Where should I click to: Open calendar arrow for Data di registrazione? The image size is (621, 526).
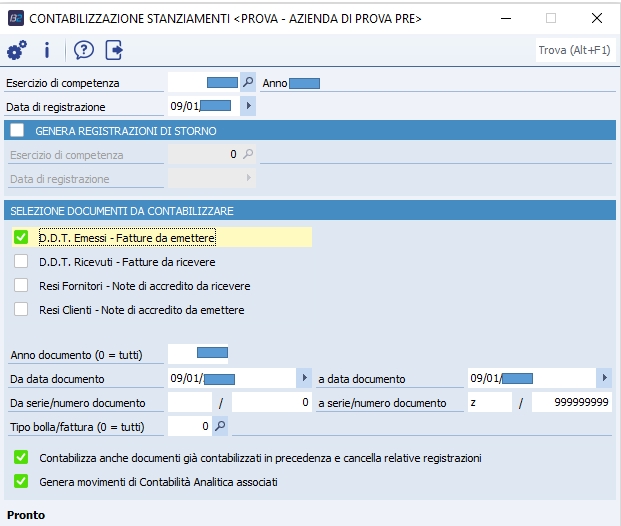point(248,105)
